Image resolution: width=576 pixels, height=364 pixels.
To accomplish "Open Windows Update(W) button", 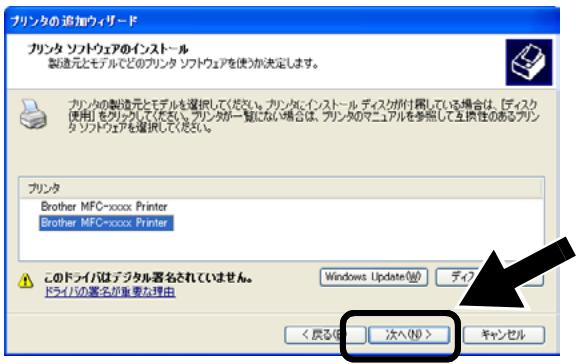I will [x=374, y=277].
